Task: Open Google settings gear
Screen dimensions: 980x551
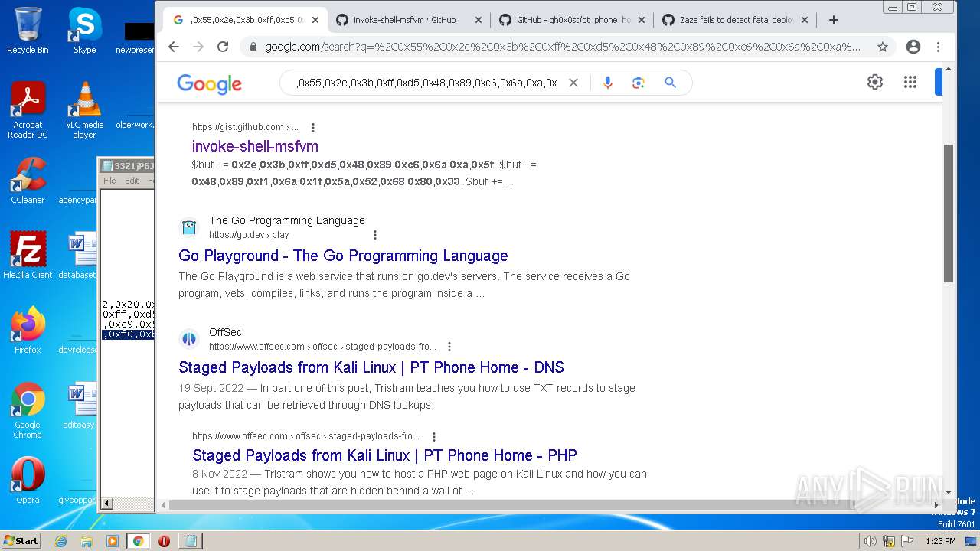Action: 875,82
